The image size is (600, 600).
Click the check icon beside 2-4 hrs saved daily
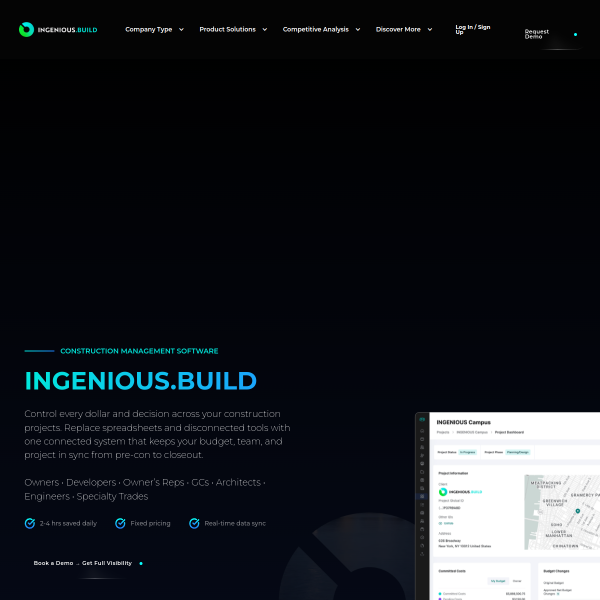point(30,523)
